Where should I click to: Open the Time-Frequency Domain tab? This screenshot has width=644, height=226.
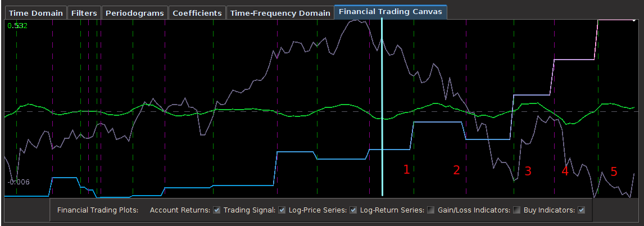280,13
